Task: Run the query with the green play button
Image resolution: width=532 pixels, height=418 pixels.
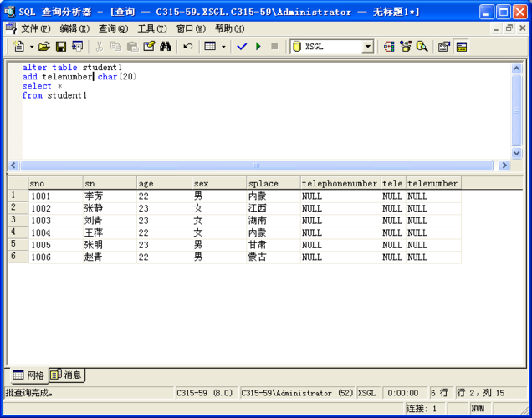Action: 258,47
